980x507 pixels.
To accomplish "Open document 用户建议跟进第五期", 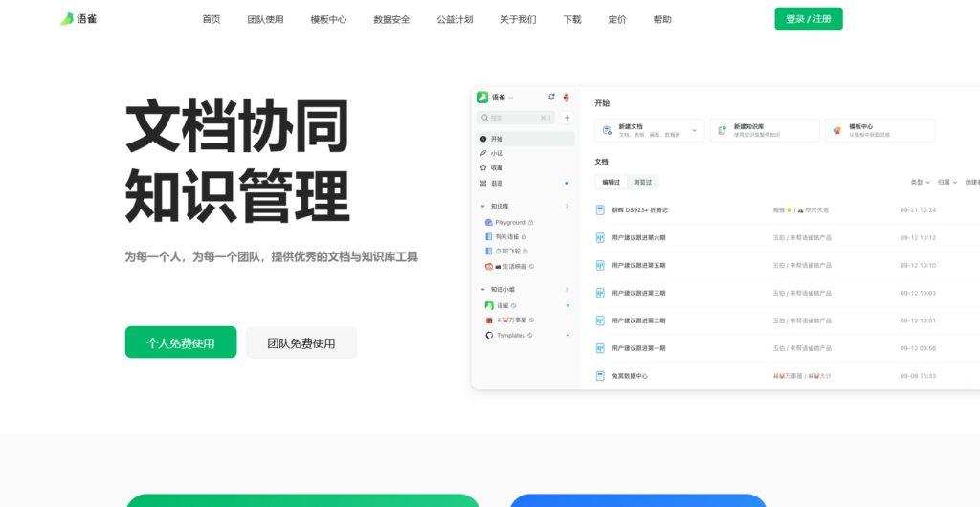I will (x=638, y=265).
